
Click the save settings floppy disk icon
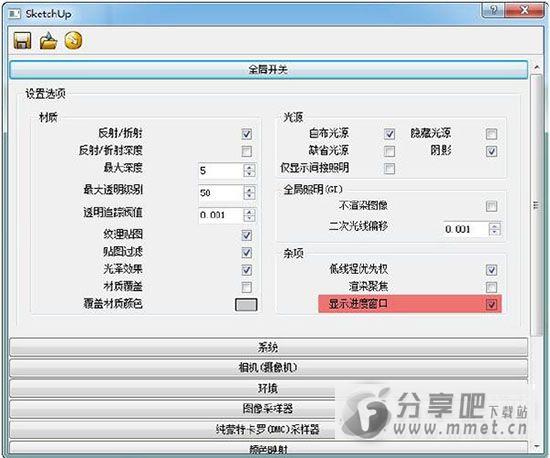(x=22, y=41)
